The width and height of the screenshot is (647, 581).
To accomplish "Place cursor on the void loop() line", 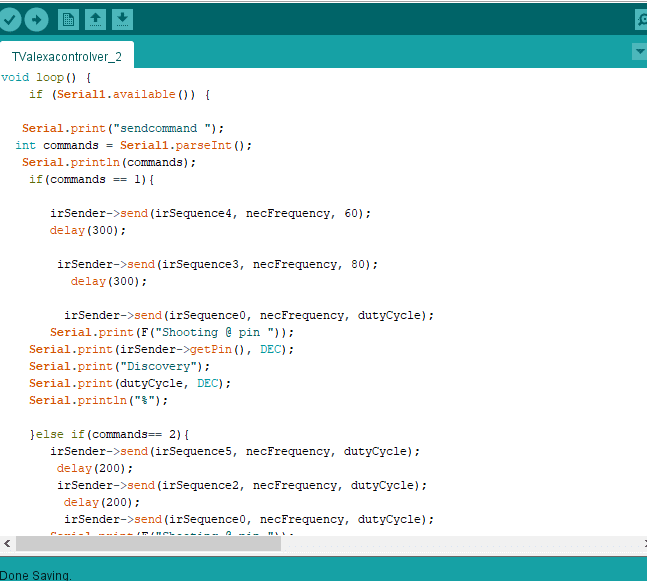I will 46,77.
